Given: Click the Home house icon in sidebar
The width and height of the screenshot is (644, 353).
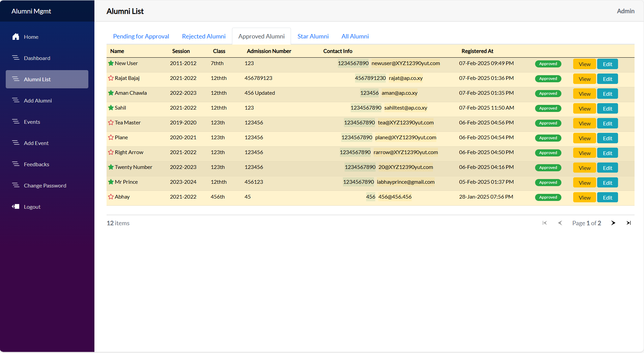Looking at the screenshot, I should [16, 37].
